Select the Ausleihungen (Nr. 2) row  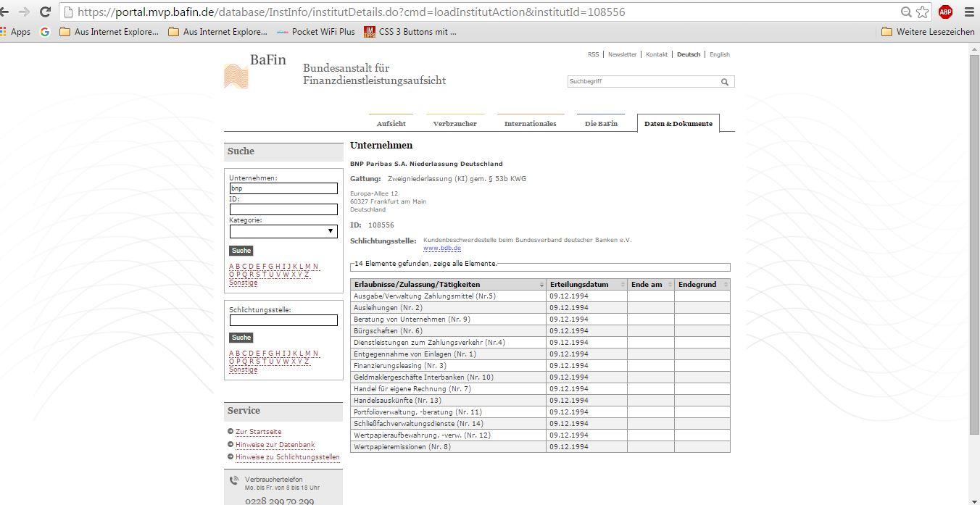pyautogui.click(x=540, y=308)
